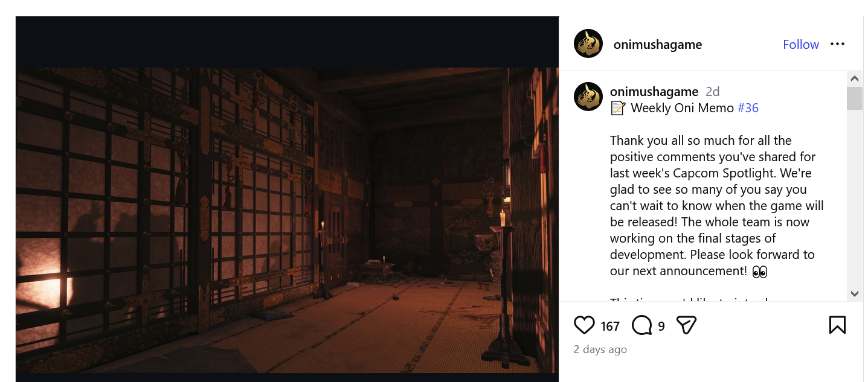The height and width of the screenshot is (382, 868).
Task: View the 167 likes count
Action: [x=610, y=326]
